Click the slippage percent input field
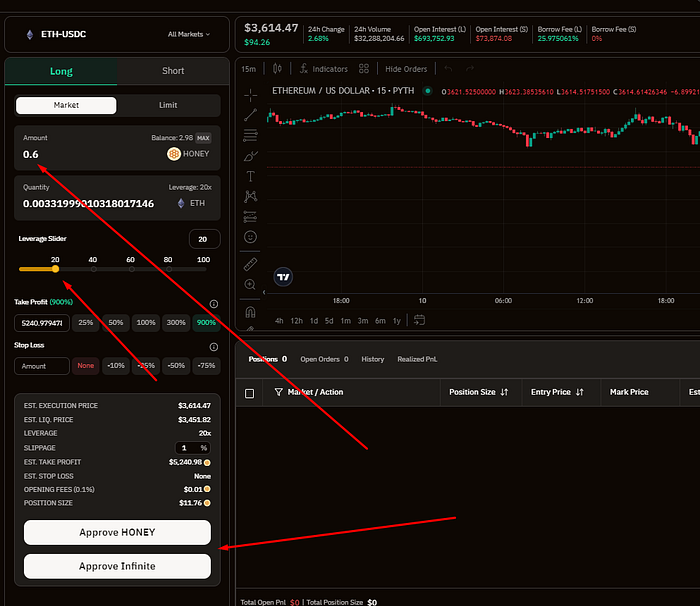700x606 pixels. (x=192, y=448)
